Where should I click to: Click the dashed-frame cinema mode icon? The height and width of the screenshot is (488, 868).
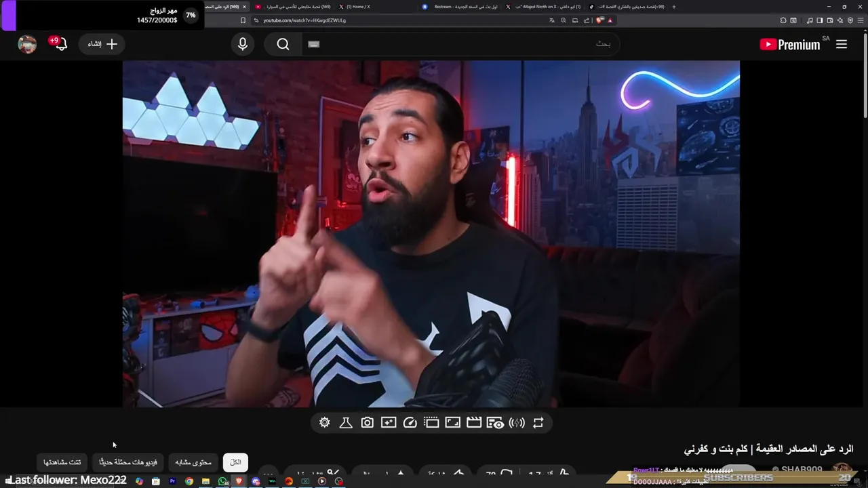pyautogui.click(x=431, y=423)
